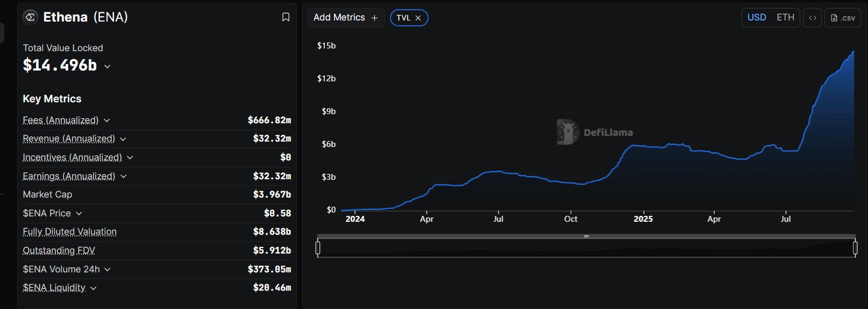Expand the $ENA Price row

coord(79,214)
